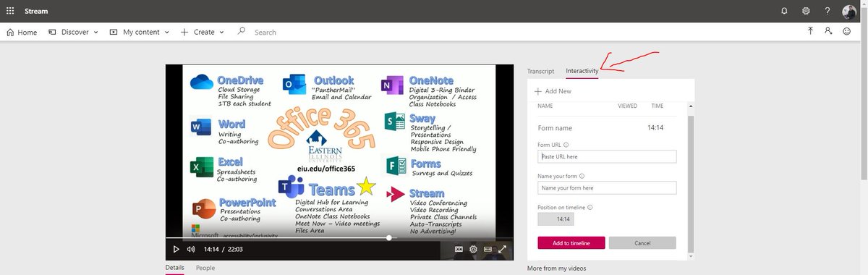Click the VIEWED column header
This screenshot has height=275, width=868.
(627, 106)
